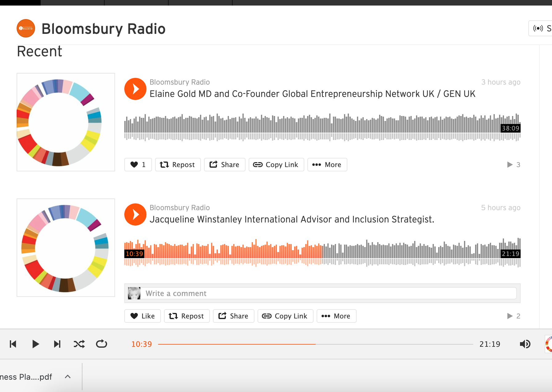Click the Bloomsbury Radio orange logo
The width and height of the screenshot is (552, 392).
26,28
